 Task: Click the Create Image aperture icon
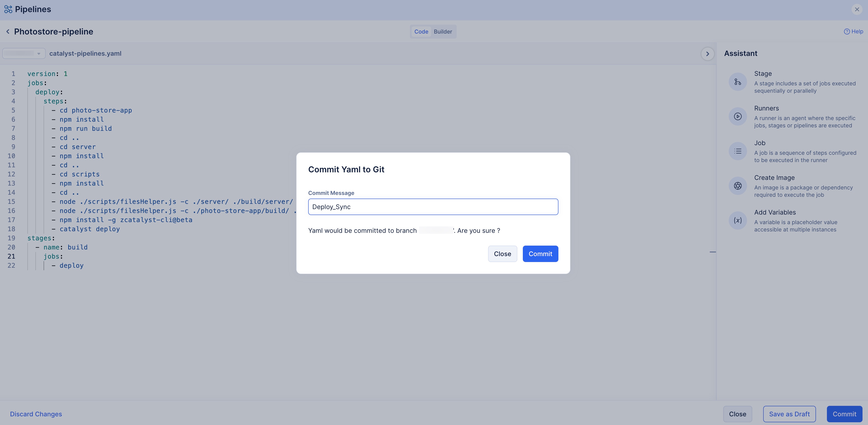click(738, 186)
